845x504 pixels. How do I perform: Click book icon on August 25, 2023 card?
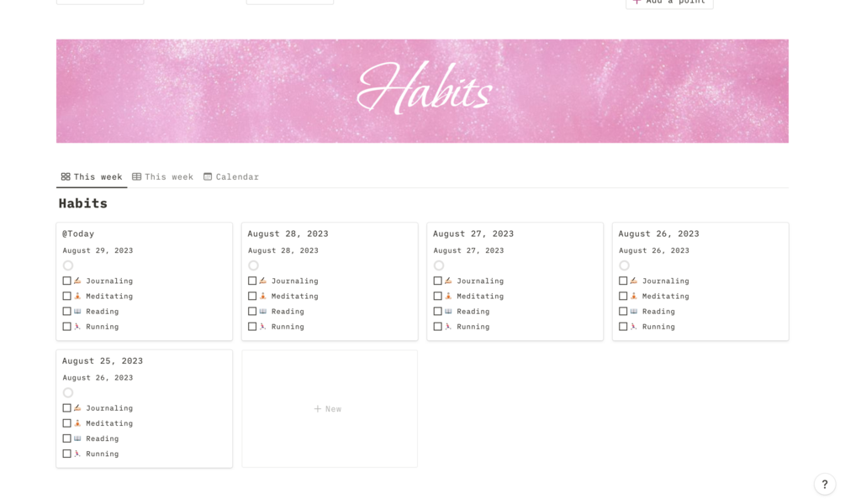click(77, 438)
